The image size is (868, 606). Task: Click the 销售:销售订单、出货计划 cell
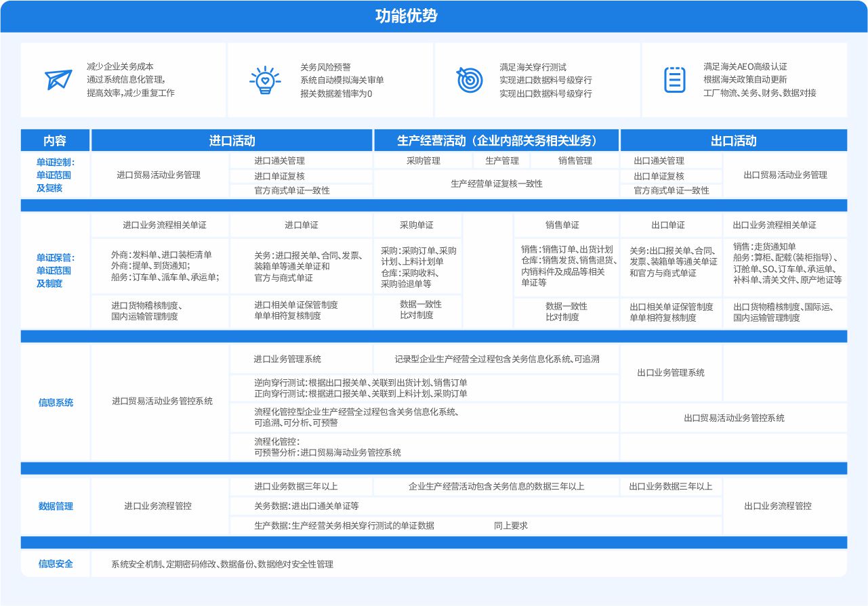567,266
